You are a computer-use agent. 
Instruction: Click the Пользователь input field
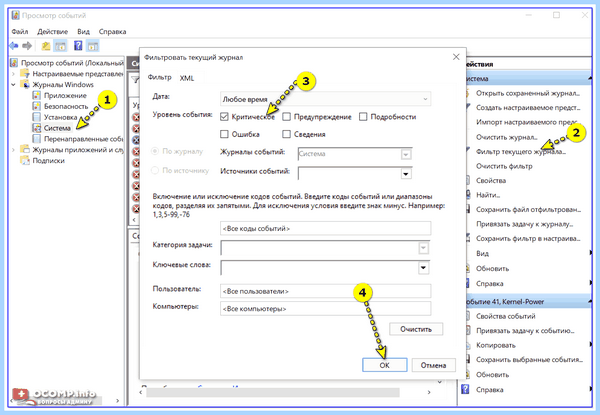pyautogui.click(x=326, y=291)
